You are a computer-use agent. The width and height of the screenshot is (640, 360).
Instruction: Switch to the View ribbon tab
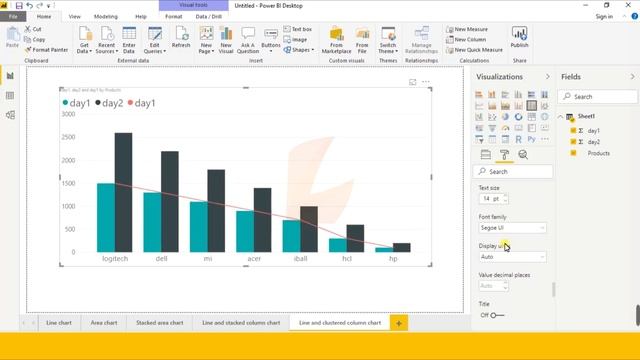(x=75, y=17)
